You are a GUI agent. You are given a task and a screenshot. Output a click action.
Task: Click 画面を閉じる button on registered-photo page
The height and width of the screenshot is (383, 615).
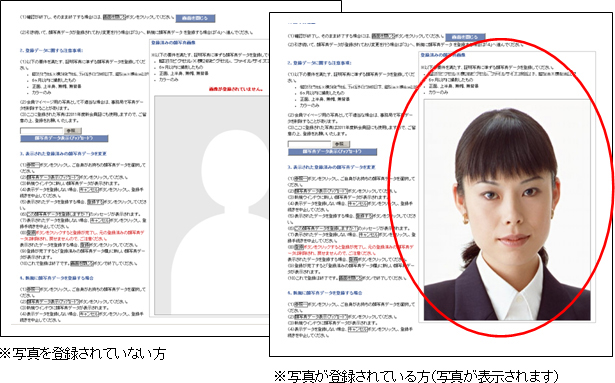click(465, 37)
